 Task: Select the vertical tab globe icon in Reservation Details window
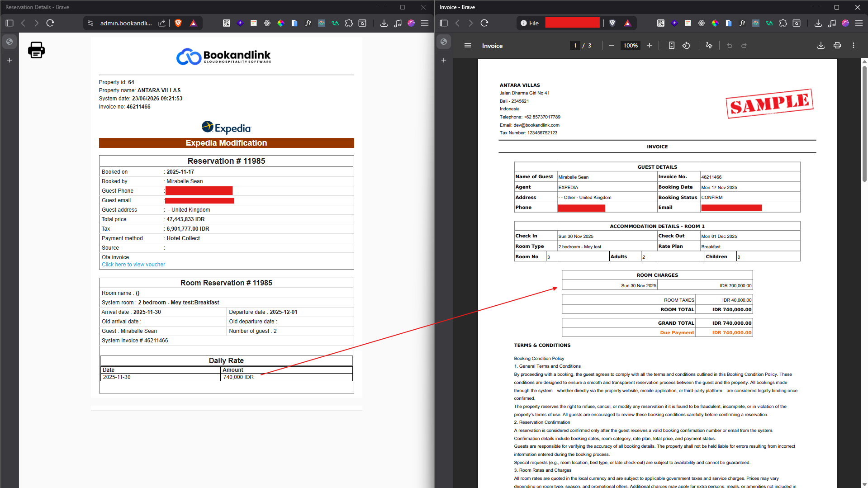[x=9, y=42]
